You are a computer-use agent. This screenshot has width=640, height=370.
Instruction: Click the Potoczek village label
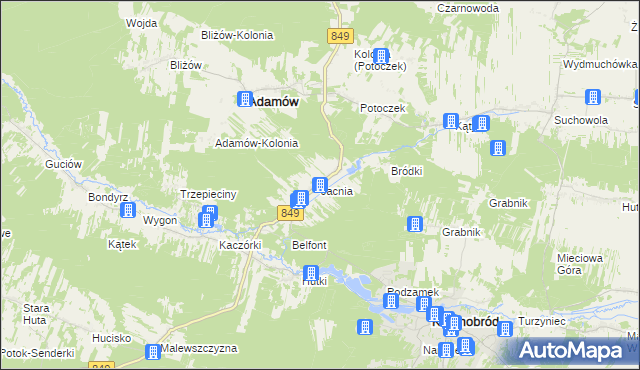point(383,108)
